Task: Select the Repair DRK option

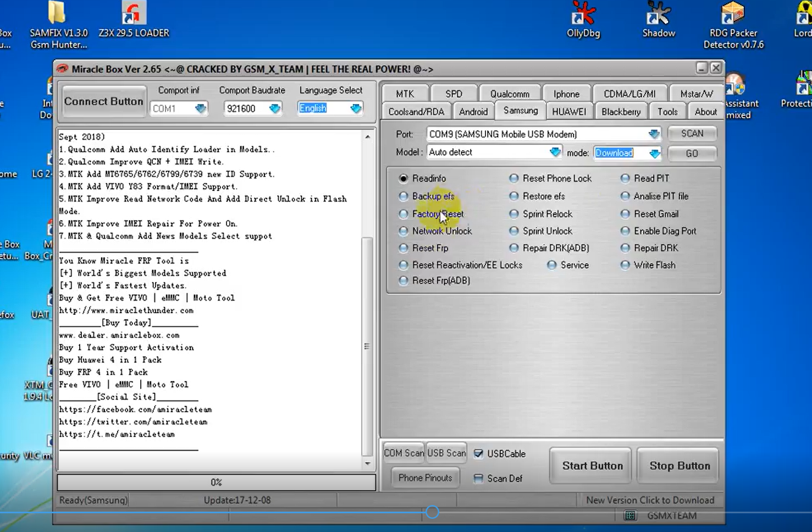Action: (625, 248)
